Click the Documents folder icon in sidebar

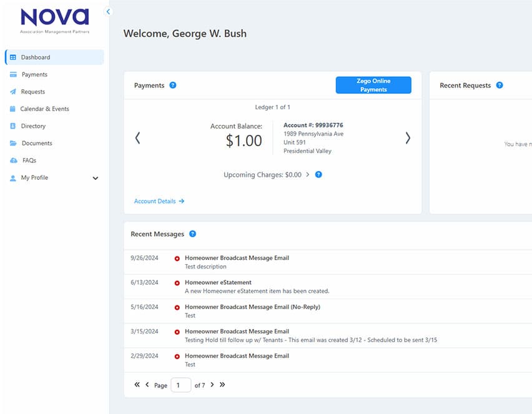coord(13,143)
